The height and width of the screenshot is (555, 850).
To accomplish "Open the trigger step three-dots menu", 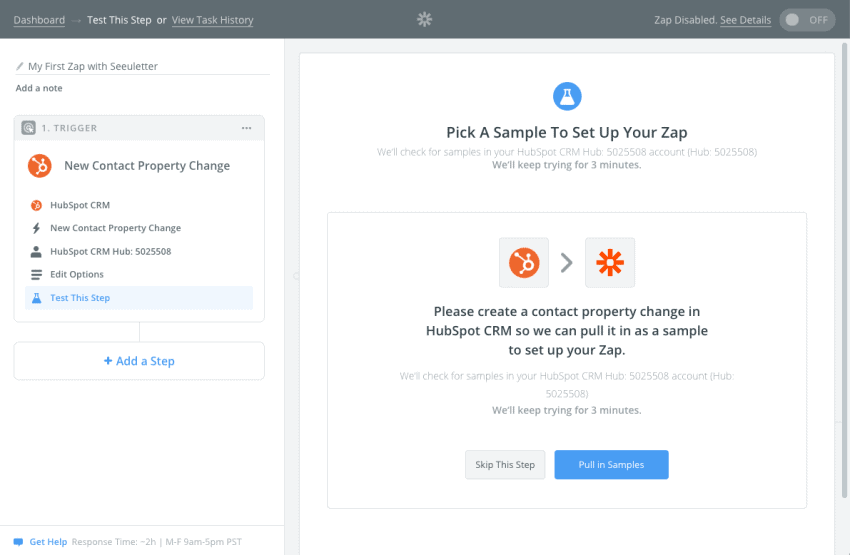I will point(247,128).
